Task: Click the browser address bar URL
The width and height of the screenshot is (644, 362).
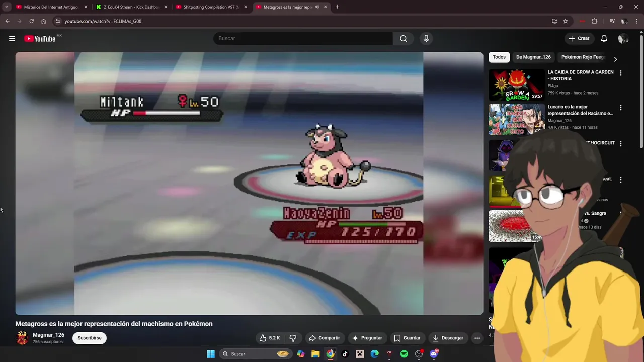Action: coord(103,21)
